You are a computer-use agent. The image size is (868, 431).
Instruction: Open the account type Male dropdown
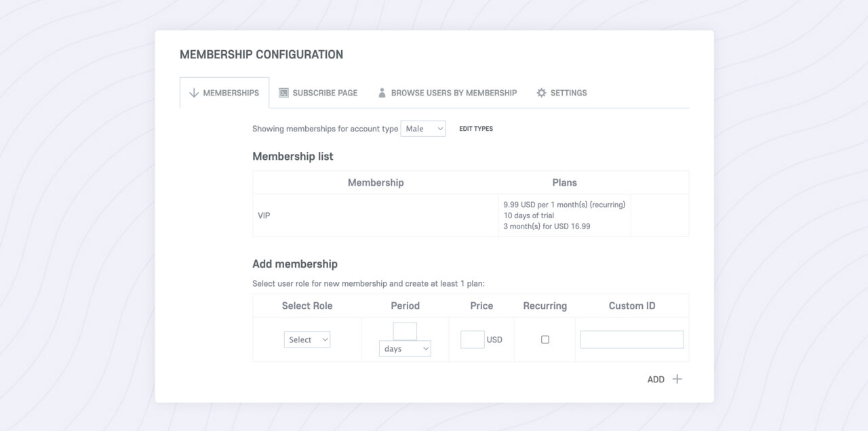[422, 129]
